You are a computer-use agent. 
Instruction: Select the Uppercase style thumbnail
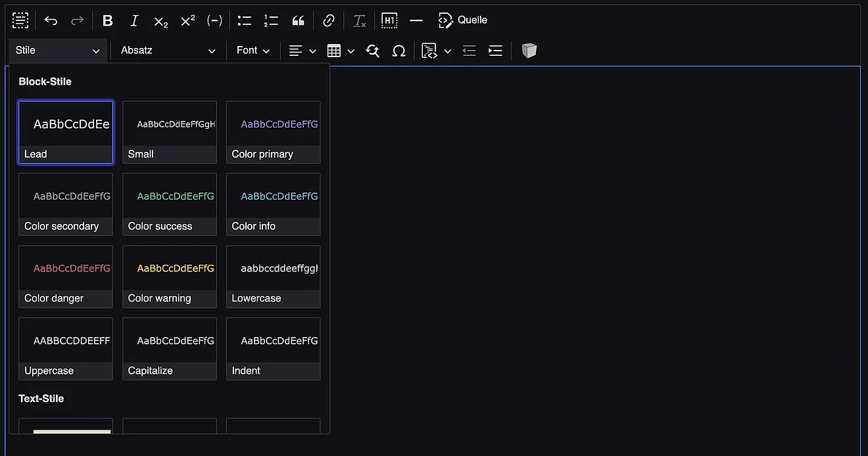[x=66, y=349]
